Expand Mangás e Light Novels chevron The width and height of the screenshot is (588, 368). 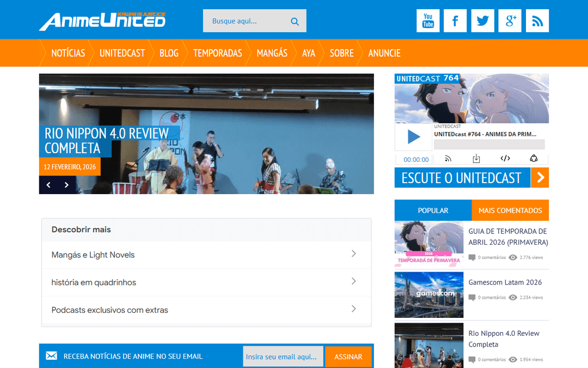(354, 254)
